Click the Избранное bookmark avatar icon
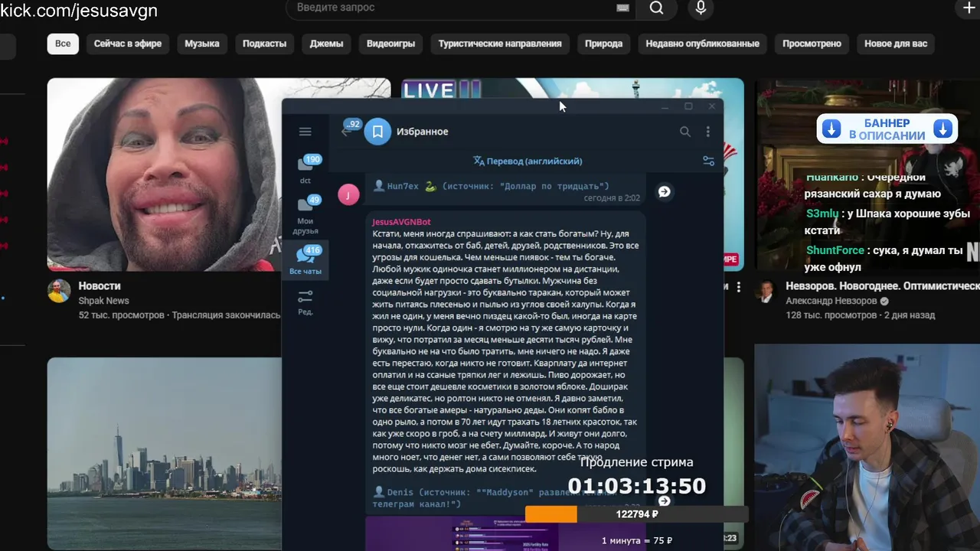Image resolution: width=980 pixels, height=551 pixels. point(377,132)
